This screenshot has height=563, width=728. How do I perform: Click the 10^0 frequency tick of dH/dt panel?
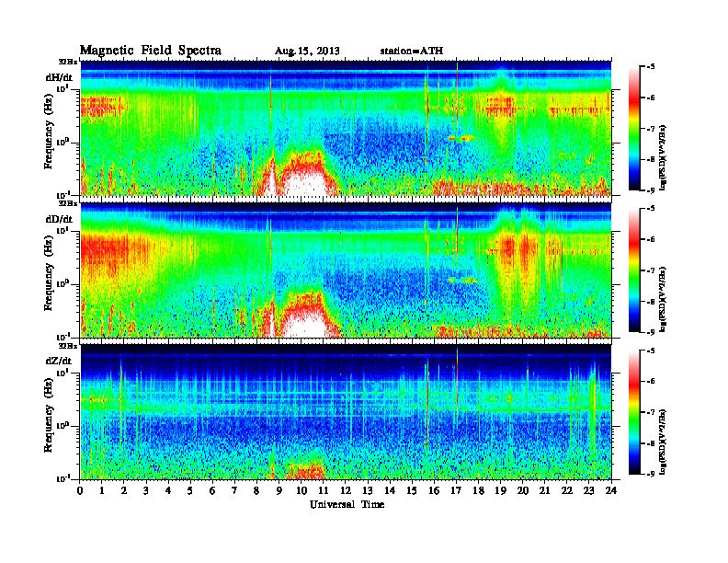click(63, 142)
